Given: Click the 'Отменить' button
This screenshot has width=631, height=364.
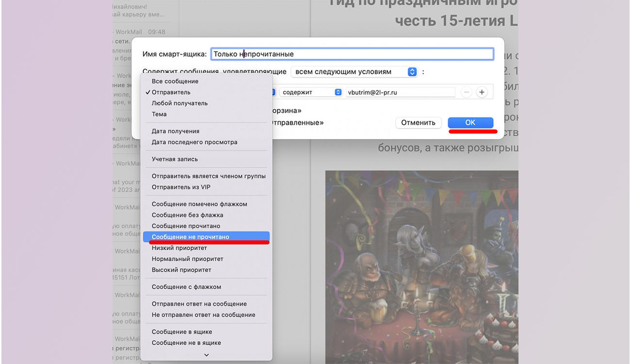Looking at the screenshot, I should pyautogui.click(x=418, y=123).
